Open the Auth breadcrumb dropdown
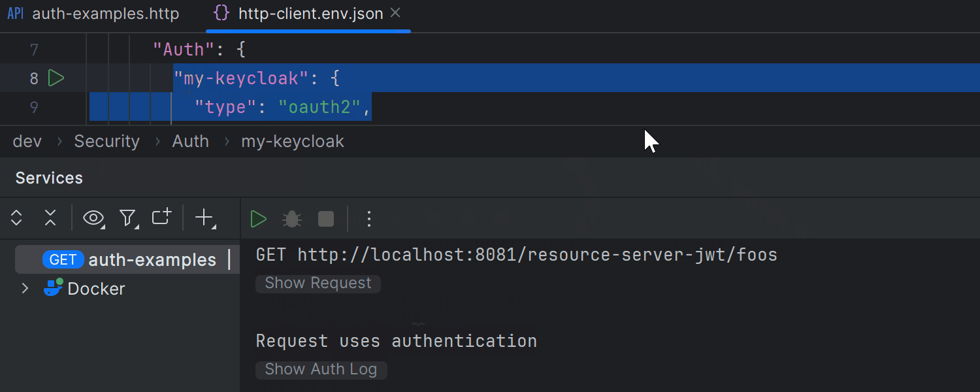Viewport: 980px width, 392px height. (x=190, y=141)
